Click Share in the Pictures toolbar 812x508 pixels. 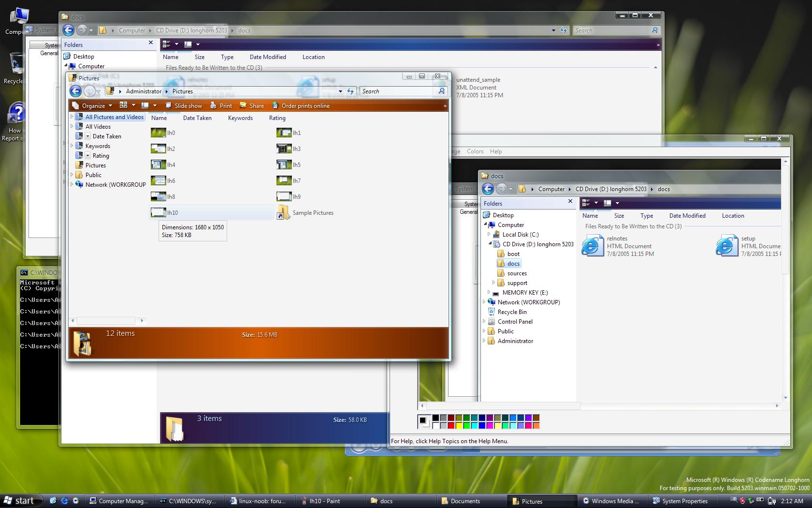(252, 105)
